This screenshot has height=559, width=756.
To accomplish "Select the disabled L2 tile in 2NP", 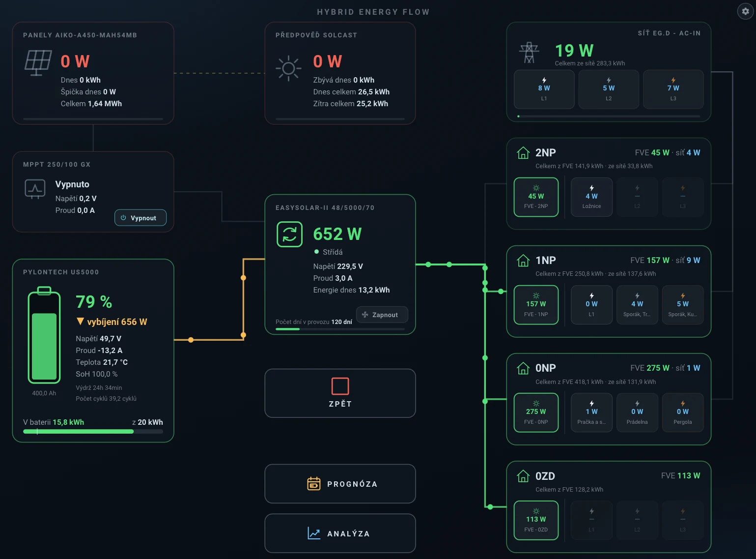I will tap(637, 197).
